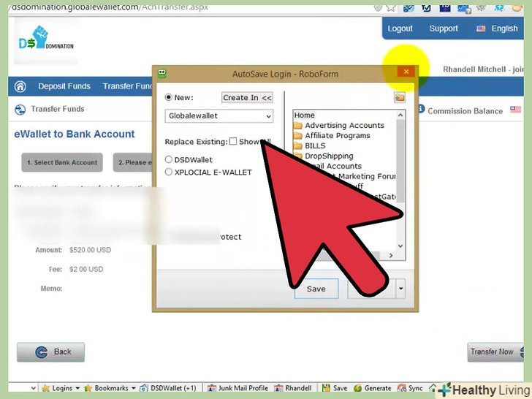532x399 pixels.
Task: Click the DSDWallet passcard icon in toolbar
Action: click(144, 388)
